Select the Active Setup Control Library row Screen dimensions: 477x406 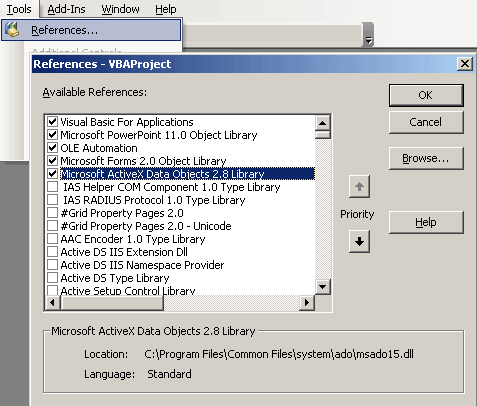(128, 291)
